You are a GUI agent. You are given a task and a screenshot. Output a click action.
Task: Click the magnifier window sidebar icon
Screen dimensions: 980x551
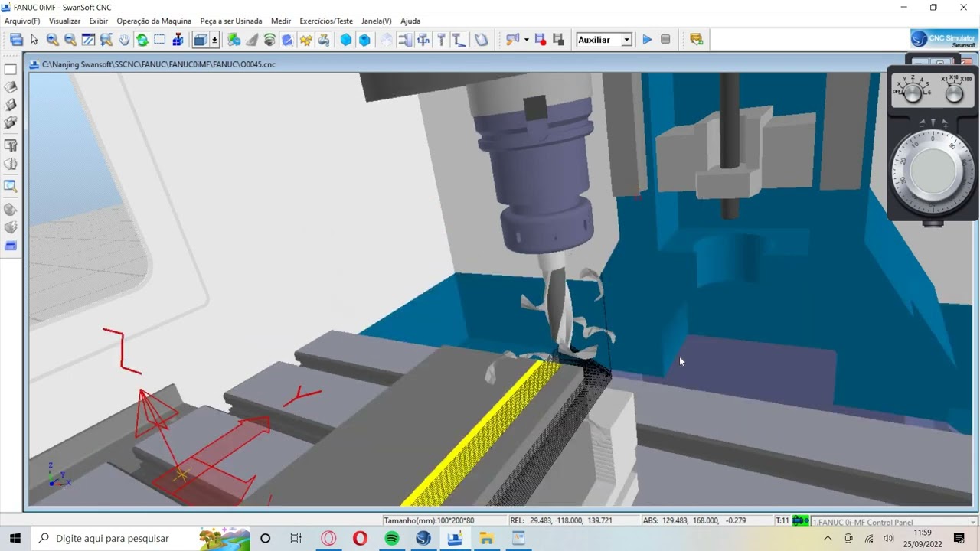[x=11, y=186]
